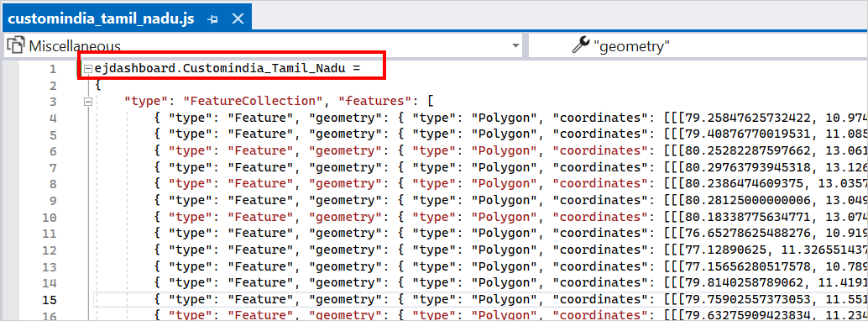Viewport: 868px width, 321px height.
Task: Click the opening brace on line 2
Action: [x=98, y=86]
